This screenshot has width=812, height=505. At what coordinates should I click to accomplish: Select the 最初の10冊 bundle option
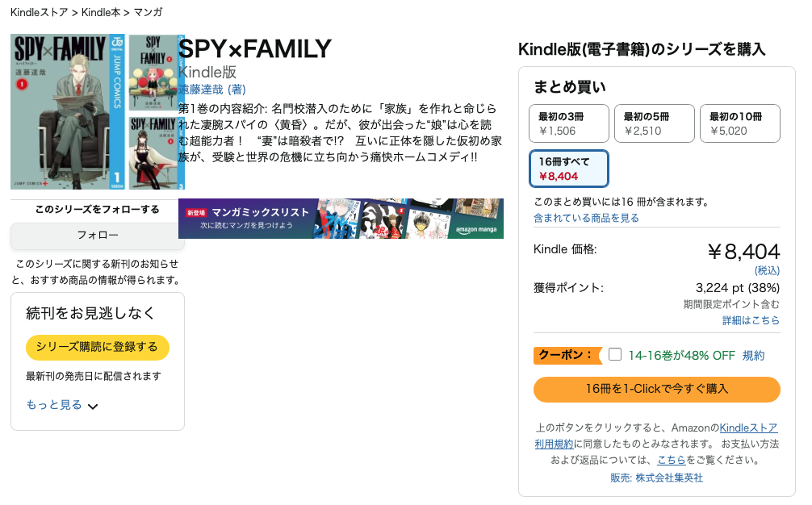[x=739, y=123]
